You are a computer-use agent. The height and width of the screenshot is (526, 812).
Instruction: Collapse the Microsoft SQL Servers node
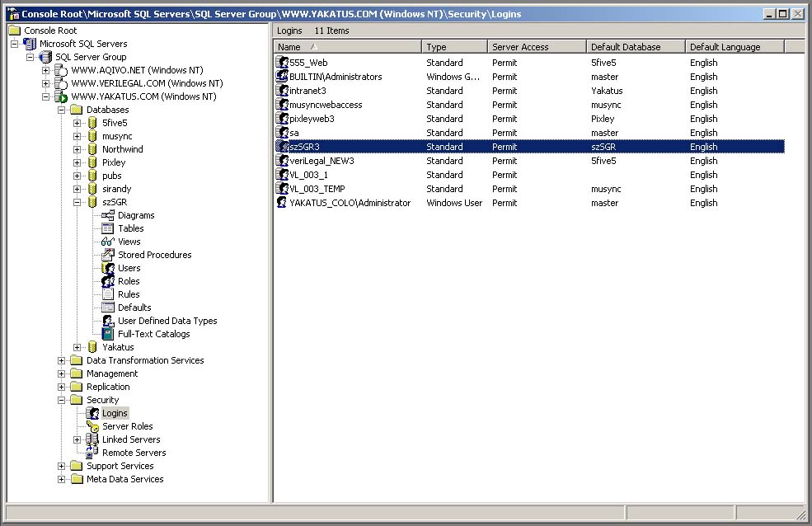pos(15,44)
